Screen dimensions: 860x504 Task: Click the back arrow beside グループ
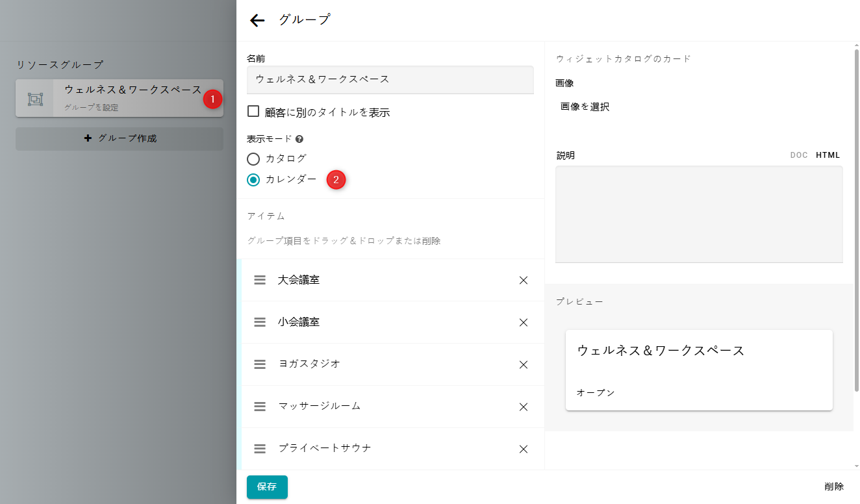(257, 20)
